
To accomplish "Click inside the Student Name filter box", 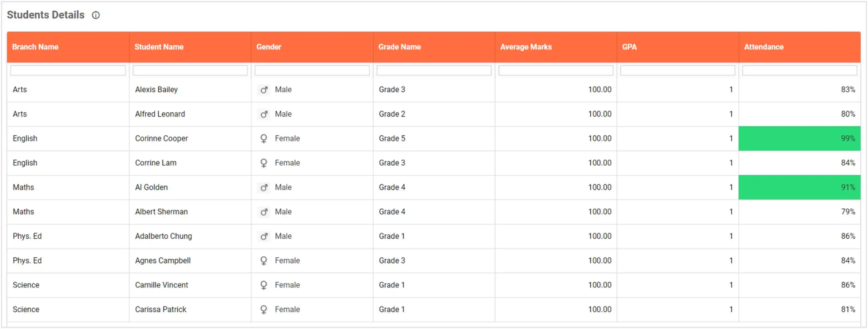I will tap(190, 70).
